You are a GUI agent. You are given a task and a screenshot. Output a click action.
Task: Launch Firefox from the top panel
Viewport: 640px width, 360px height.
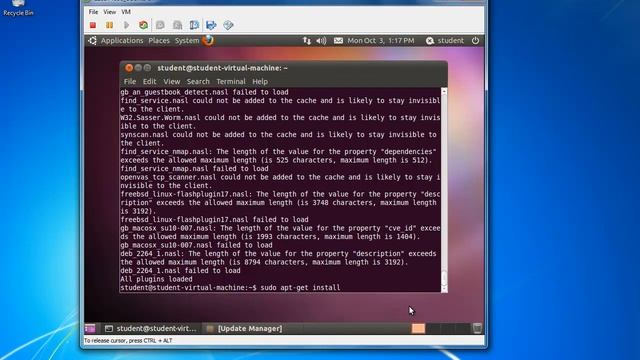(208, 40)
